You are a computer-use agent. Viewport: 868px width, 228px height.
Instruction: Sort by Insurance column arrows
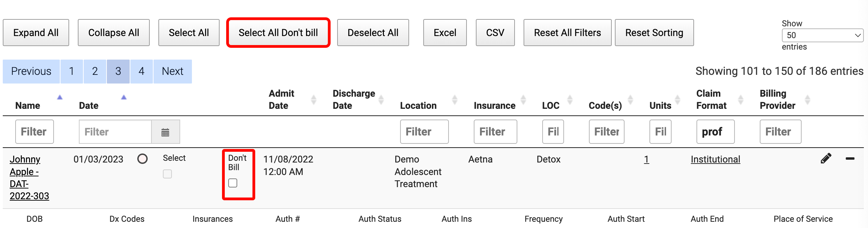pyautogui.click(x=523, y=100)
